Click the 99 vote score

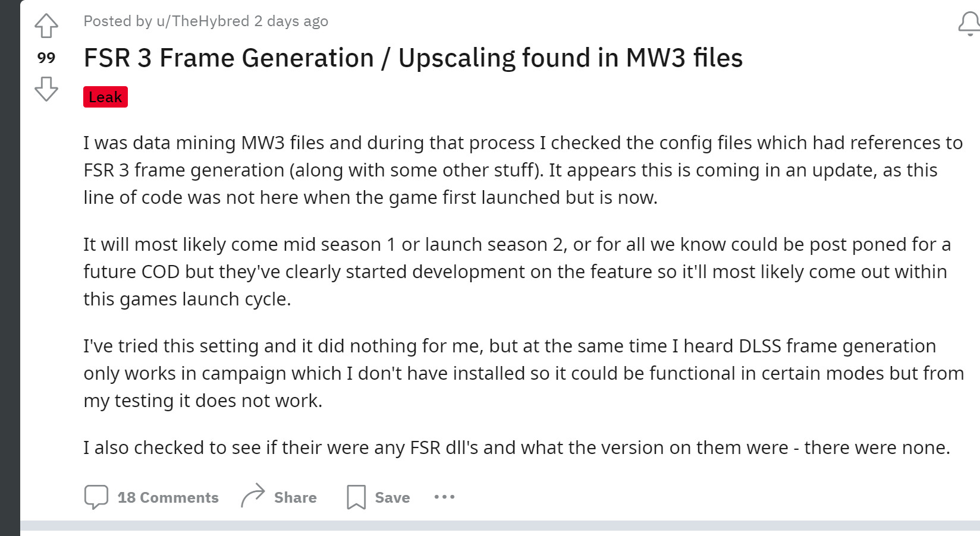pos(46,58)
